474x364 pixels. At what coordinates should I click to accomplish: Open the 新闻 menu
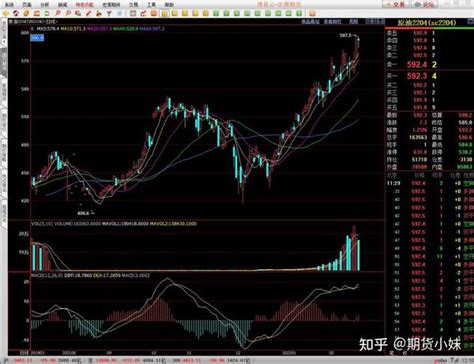(62, 5)
